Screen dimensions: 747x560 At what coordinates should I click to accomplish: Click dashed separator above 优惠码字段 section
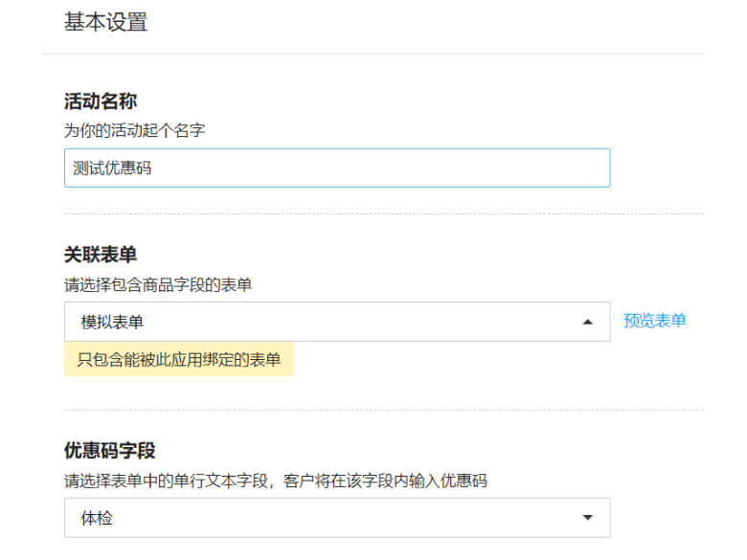(383, 410)
